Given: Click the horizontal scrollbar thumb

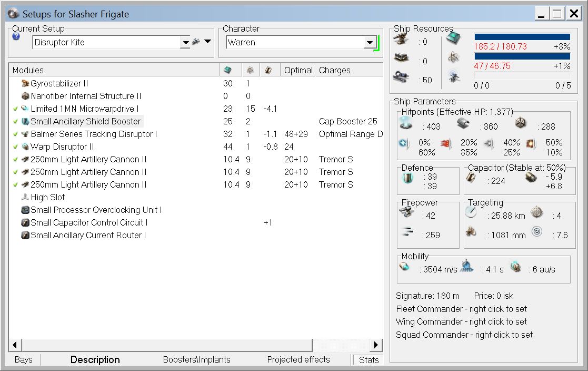Looking at the screenshot, I should [167, 345].
